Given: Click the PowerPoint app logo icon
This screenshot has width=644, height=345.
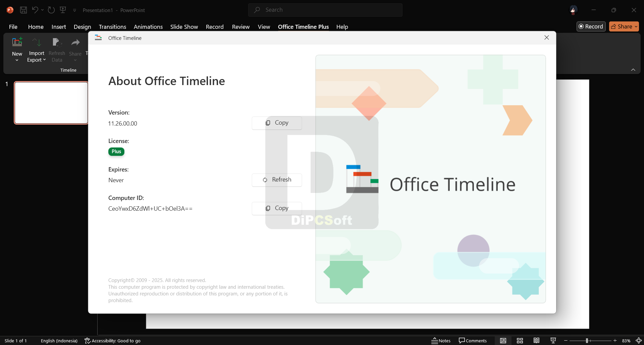Looking at the screenshot, I should click(x=10, y=10).
